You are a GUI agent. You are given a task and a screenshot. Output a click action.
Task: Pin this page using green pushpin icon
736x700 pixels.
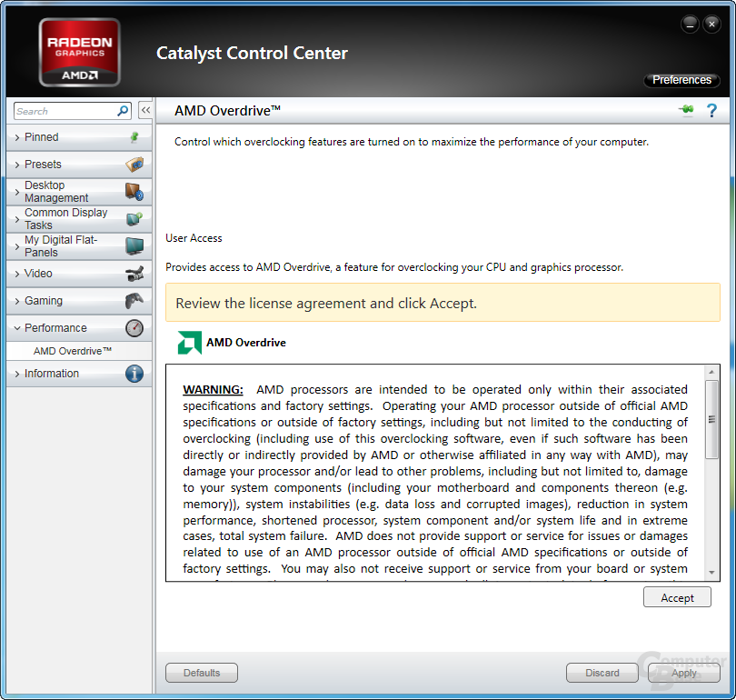686,110
